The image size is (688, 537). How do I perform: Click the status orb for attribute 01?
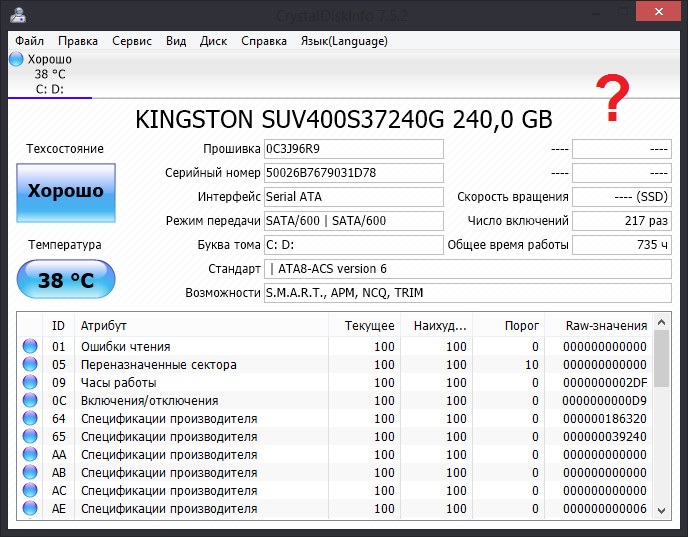[30, 346]
